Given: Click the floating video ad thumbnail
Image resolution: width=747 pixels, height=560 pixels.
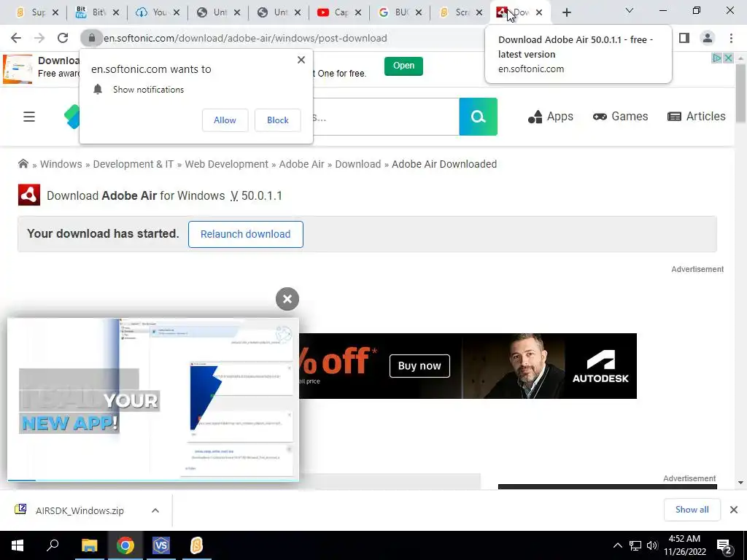Looking at the screenshot, I should (153, 399).
